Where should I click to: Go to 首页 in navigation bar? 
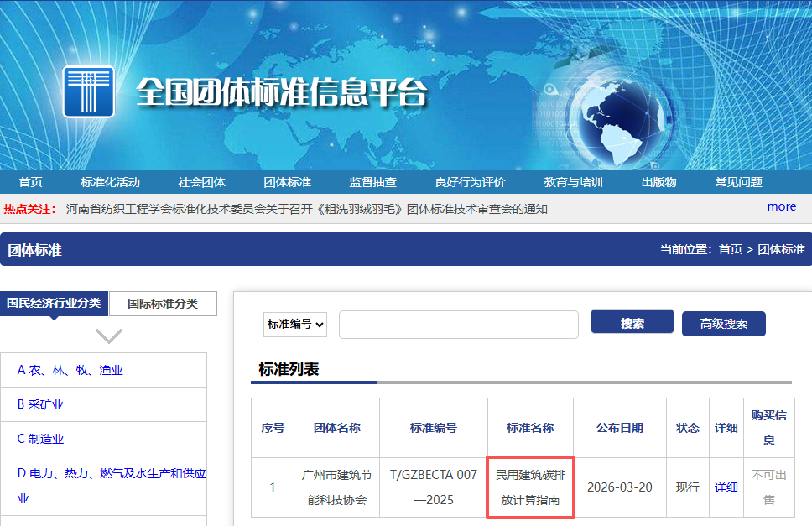point(31,182)
